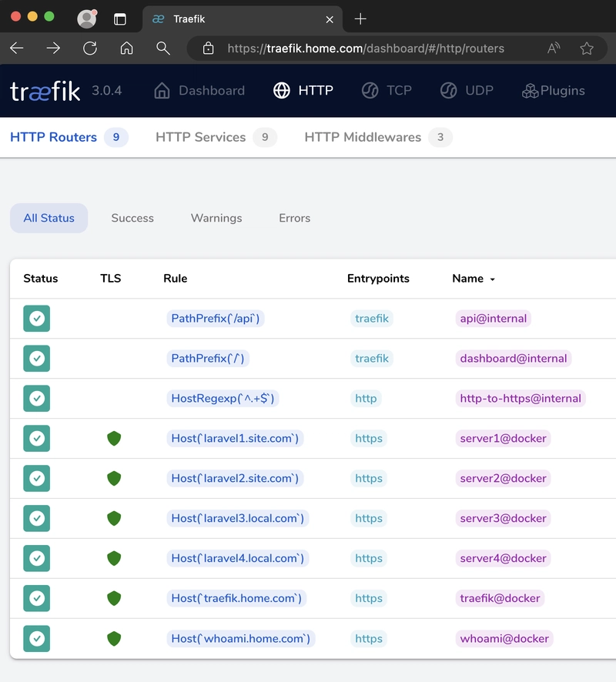Click the browser address bar URL

coord(366,48)
